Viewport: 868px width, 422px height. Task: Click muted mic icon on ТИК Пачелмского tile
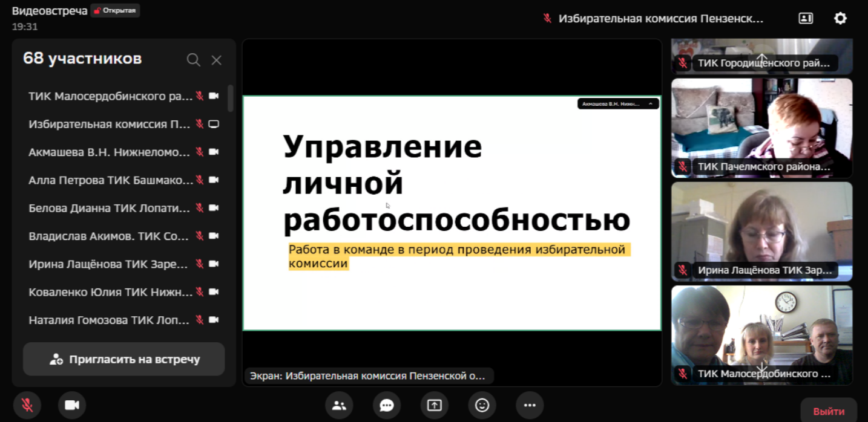click(683, 166)
